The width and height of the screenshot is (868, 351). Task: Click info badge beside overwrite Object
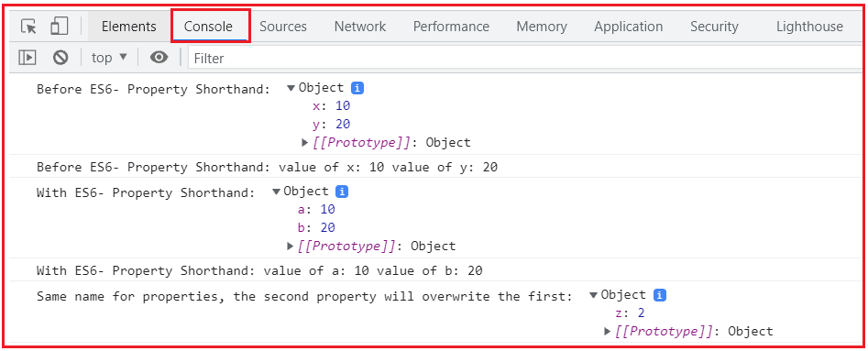coord(660,295)
